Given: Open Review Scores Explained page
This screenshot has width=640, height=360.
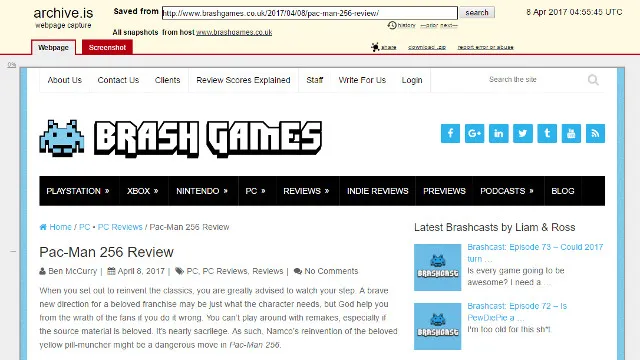Looking at the screenshot, I should tap(243, 80).
